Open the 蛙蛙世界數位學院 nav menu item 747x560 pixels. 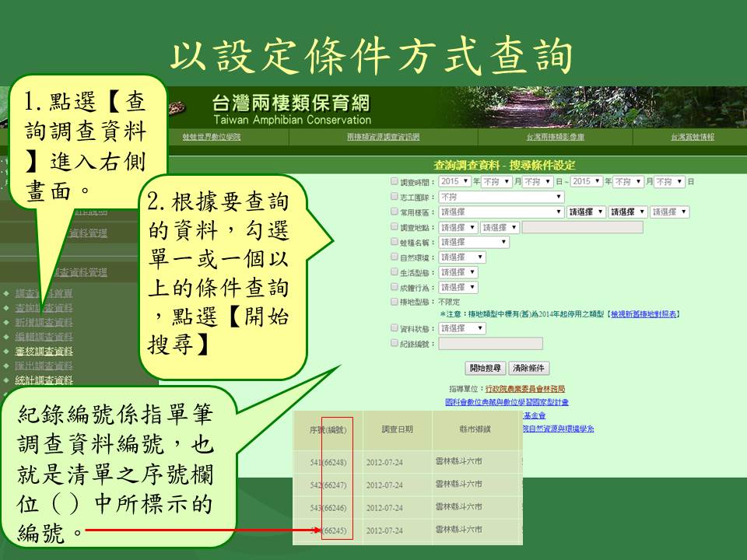(x=212, y=137)
